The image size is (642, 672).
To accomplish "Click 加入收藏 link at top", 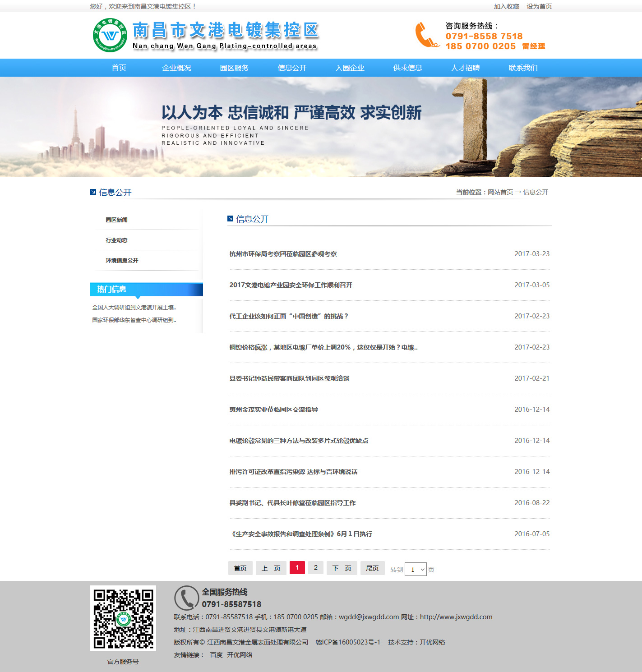I will click(x=506, y=6).
